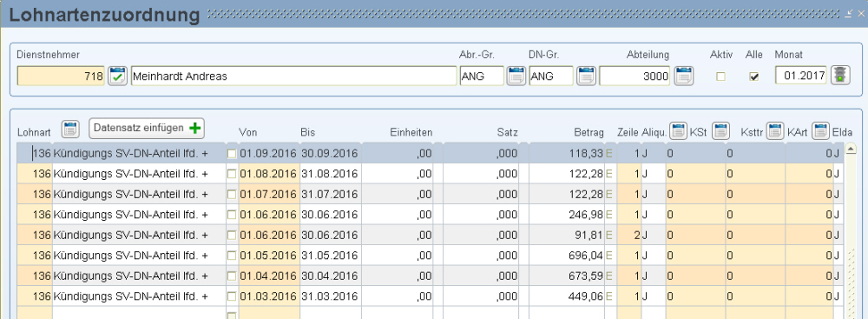Screen dimensions: 868x319
Task: Tick checkbox in row starting 01.04.2016
Action: 232,276
